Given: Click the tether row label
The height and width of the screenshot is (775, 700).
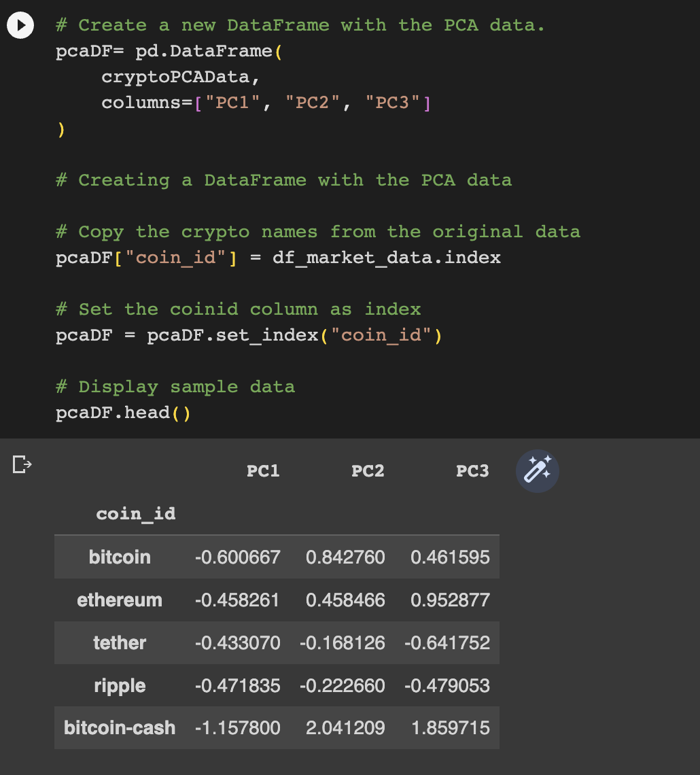Looking at the screenshot, I should pyautogui.click(x=120, y=642).
